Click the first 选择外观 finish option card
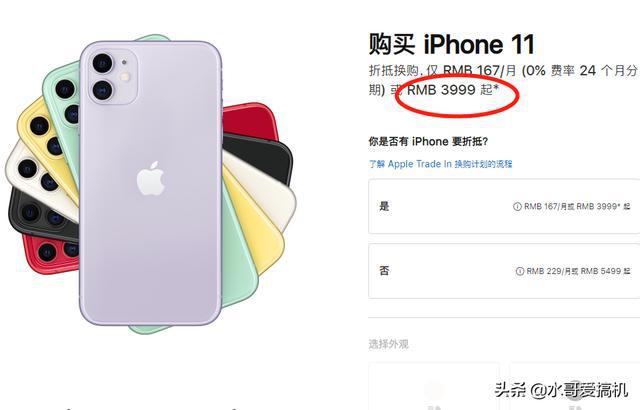640x410 pixels. [x=434, y=386]
